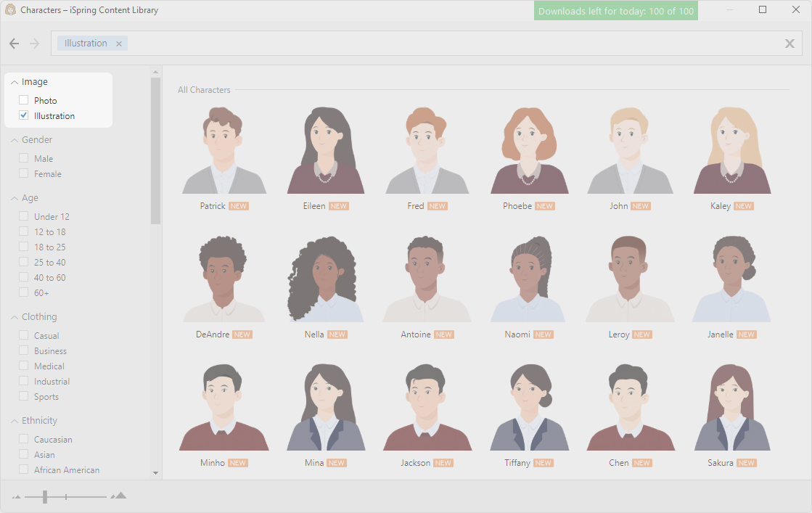Select the 25 to 40 age filter

(24, 262)
